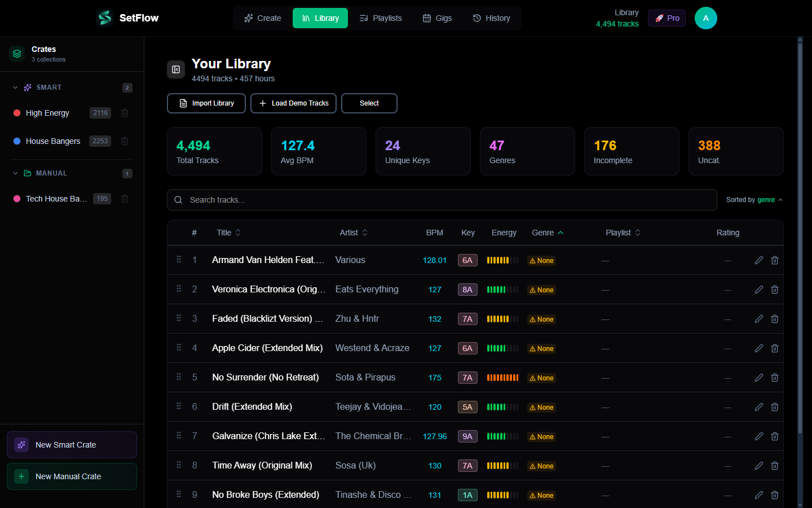Screen dimensions: 812x508
Task: Click the Crates stack icon in the sidebar
Action: [x=16, y=54]
